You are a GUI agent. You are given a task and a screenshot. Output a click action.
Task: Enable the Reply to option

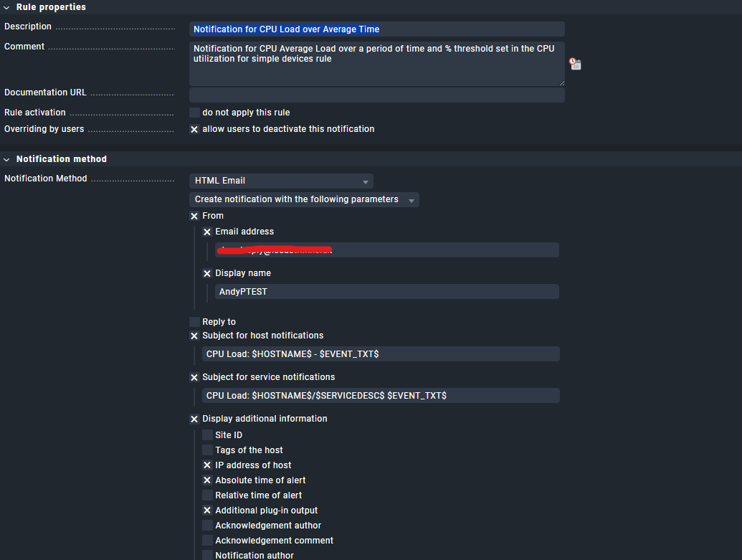click(194, 322)
